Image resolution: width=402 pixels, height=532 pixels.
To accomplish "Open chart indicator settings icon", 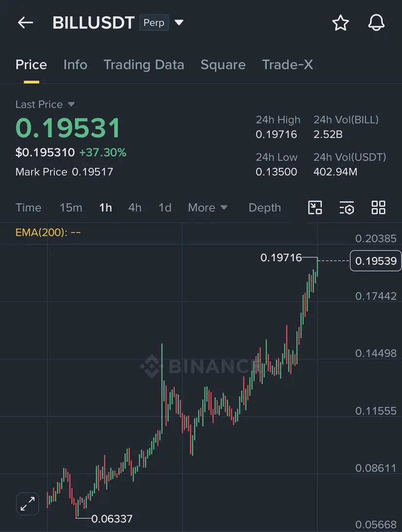I will coord(347,208).
